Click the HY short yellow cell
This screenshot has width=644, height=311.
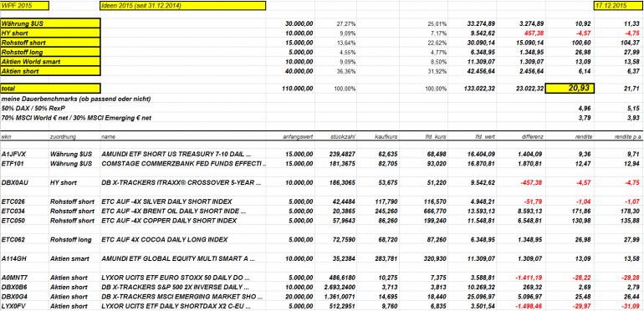[50, 33]
